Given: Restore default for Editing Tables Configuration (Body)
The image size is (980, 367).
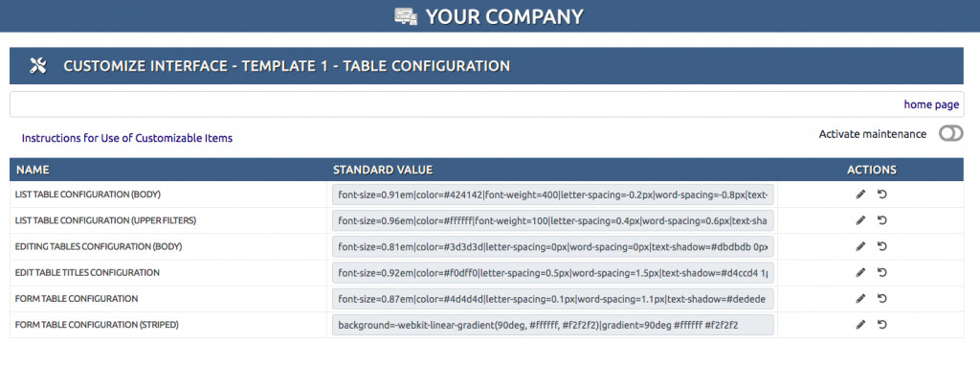Looking at the screenshot, I should 881,247.
